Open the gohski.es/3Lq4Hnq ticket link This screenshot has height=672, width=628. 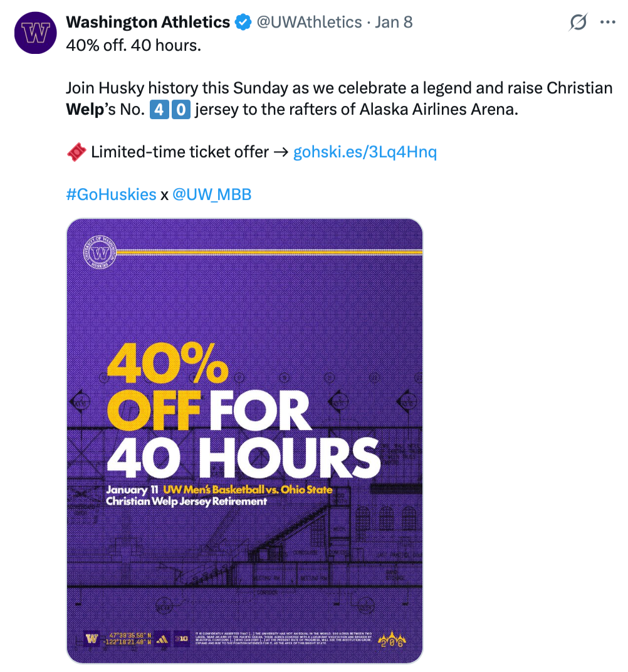(x=365, y=152)
